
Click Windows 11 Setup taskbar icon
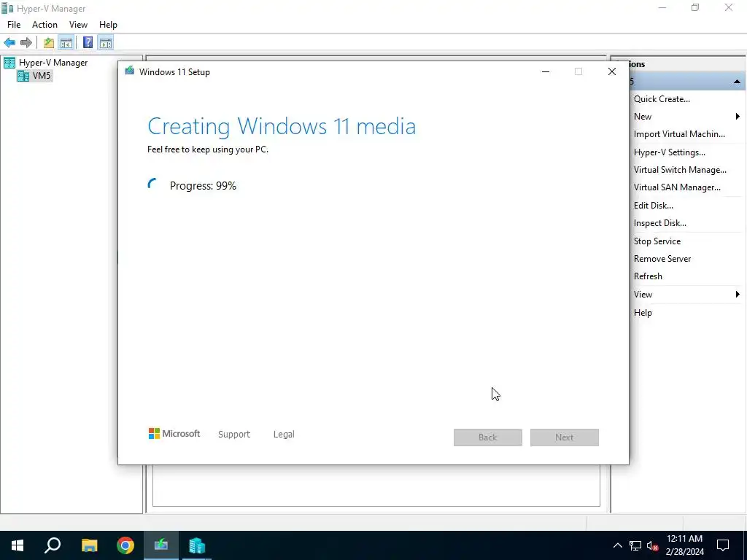click(x=161, y=545)
